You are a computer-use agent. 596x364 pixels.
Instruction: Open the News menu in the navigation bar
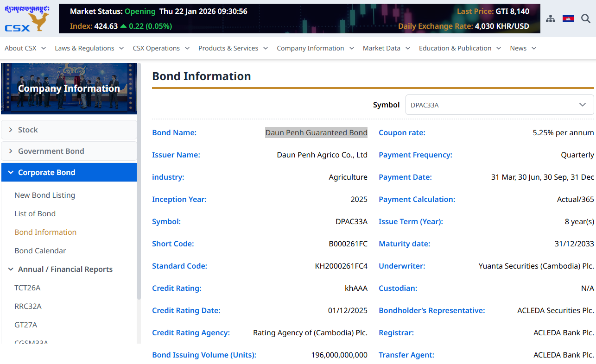point(523,48)
